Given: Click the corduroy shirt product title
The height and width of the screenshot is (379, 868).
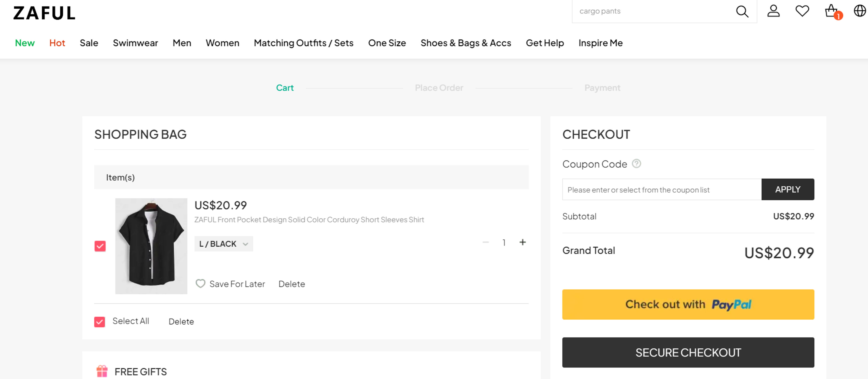Looking at the screenshot, I should (x=309, y=220).
